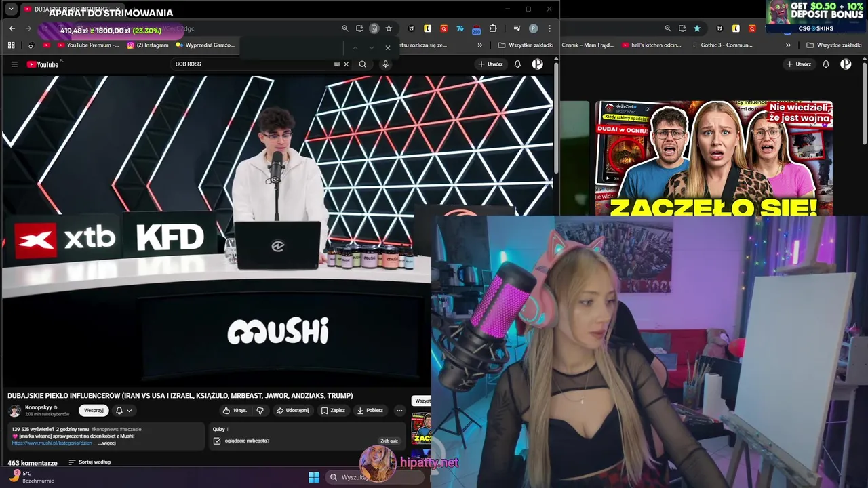This screenshot has width=868, height=488.
Task: Check oglądacie mrbeasta? quiz checkbox
Action: (217, 441)
